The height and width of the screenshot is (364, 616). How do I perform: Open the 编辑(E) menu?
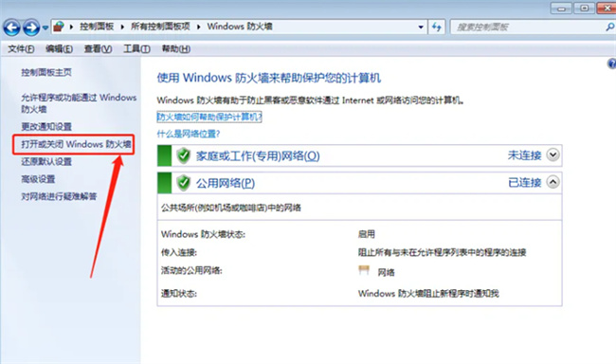click(59, 48)
